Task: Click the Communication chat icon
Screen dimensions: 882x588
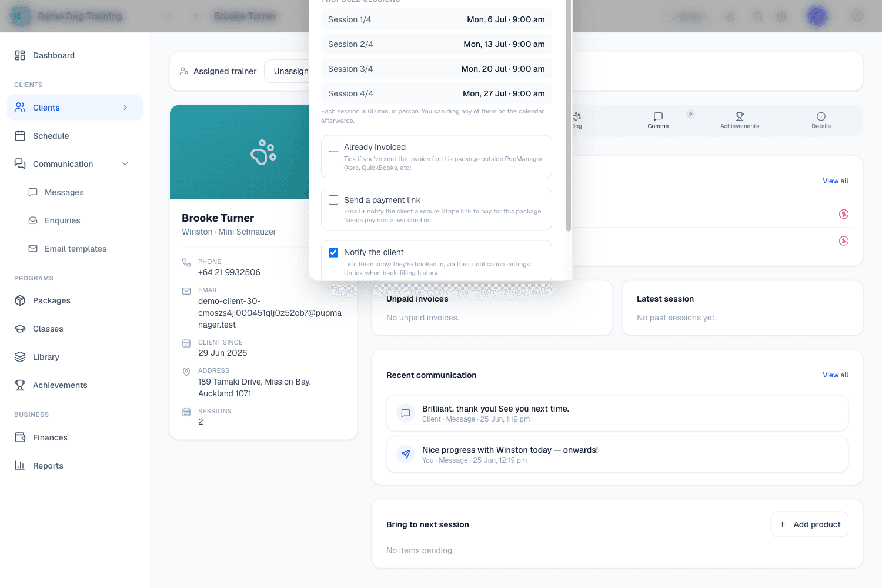Action: 20,164
